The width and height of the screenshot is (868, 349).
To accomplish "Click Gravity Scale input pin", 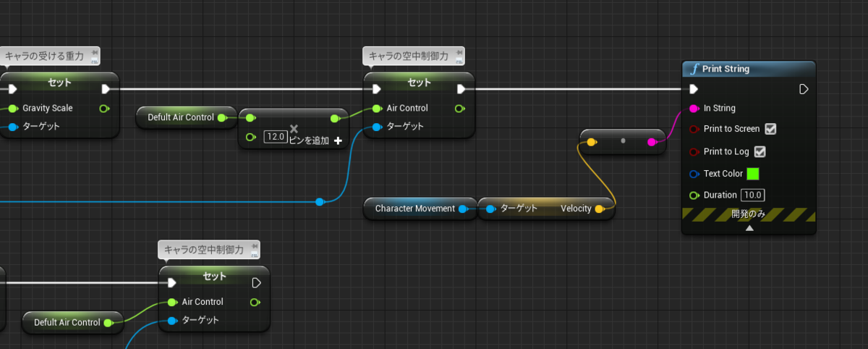I will (12, 108).
